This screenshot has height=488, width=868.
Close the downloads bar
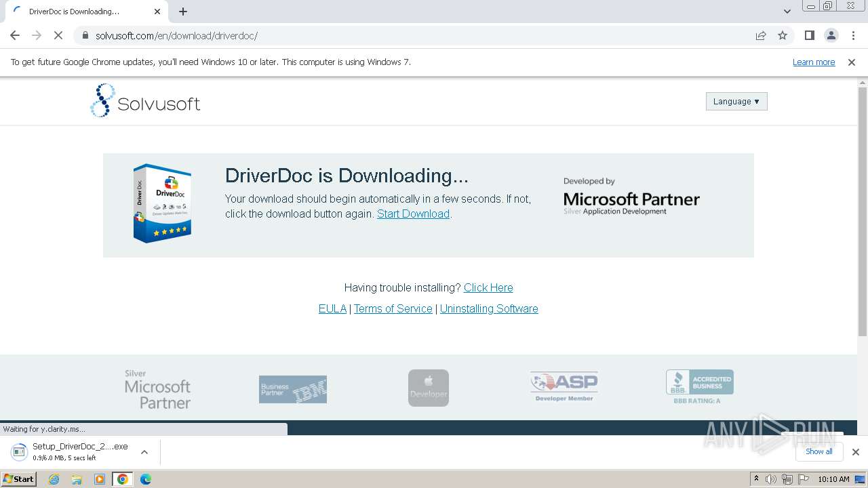[855, 451]
